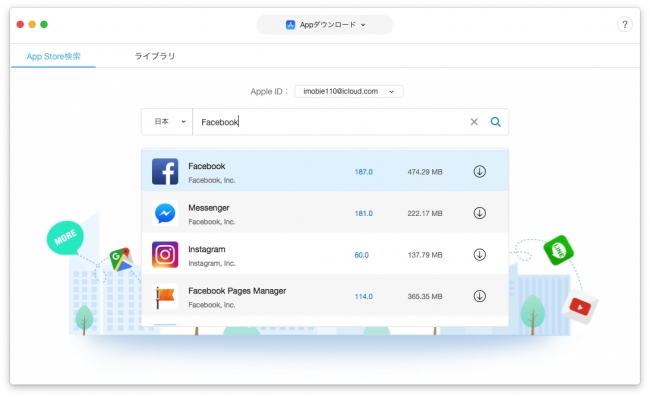
Task: Open help via question mark icon
Action: 625,24
